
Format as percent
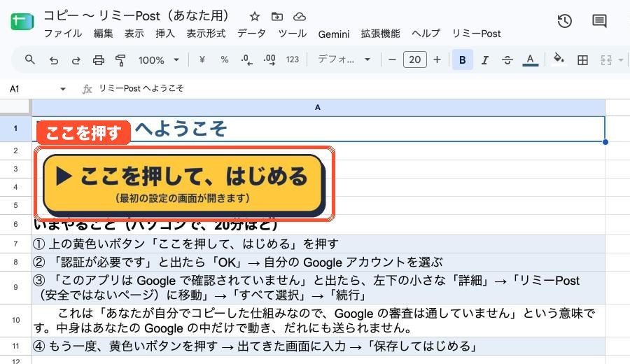225,60
